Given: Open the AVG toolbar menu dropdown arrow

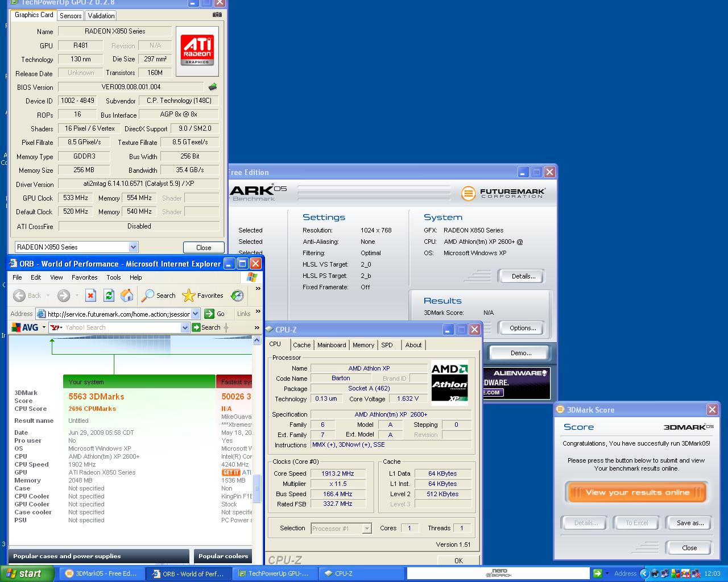Looking at the screenshot, I should click(44, 327).
